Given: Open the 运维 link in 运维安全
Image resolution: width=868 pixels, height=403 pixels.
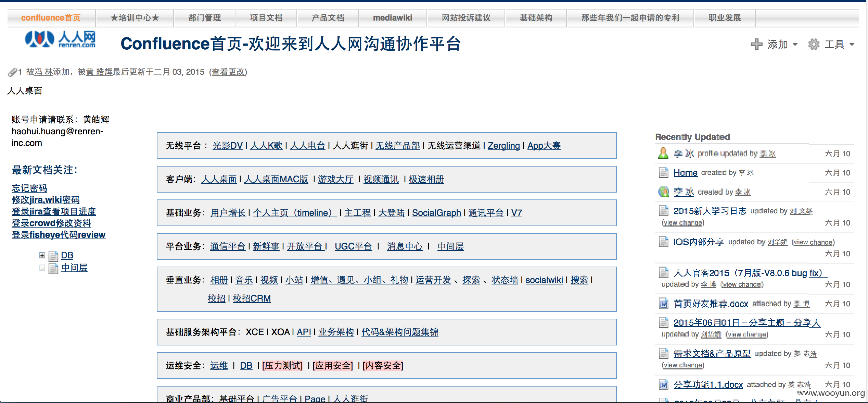Looking at the screenshot, I should 219,366.
